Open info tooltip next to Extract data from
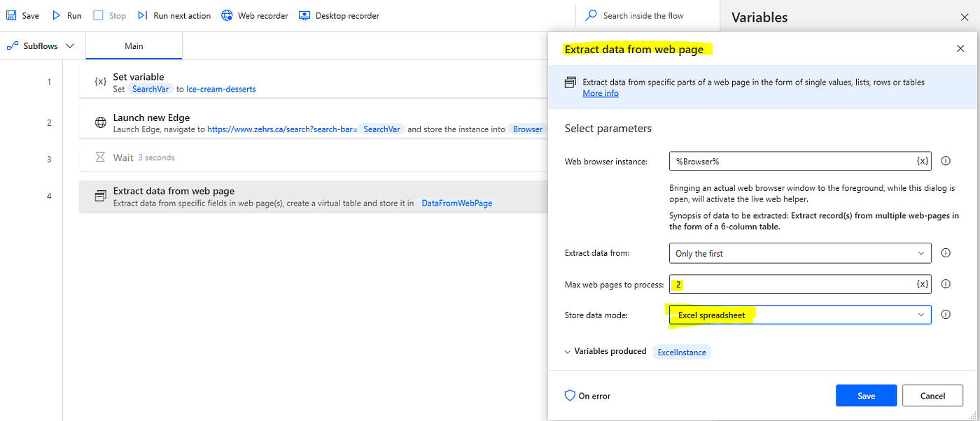980x421 pixels. pos(946,252)
